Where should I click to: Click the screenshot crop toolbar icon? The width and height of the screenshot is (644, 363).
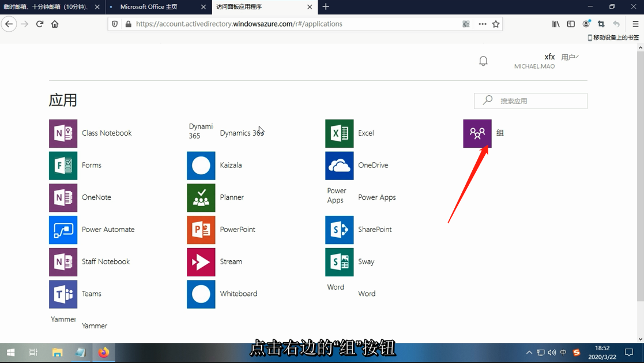tap(601, 24)
